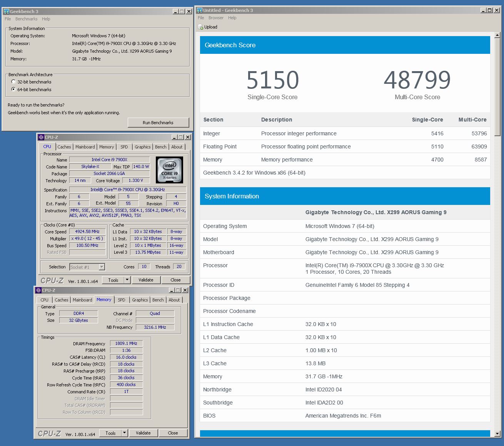The image size is (504, 446).
Task: Open Tools dropdown arrow in lower CPU-Z
Action: (x=125, y=433)
